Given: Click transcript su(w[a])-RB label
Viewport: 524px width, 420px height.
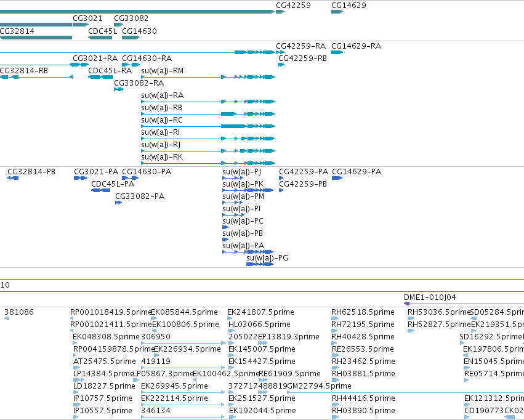Looking at the screenshot, I should [x=161, y=108].
